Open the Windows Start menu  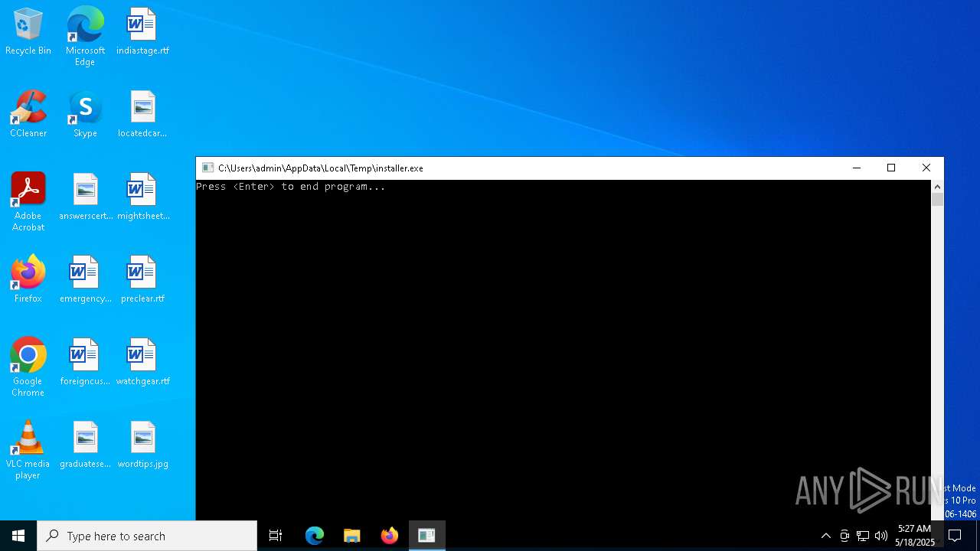pos(18,536)
